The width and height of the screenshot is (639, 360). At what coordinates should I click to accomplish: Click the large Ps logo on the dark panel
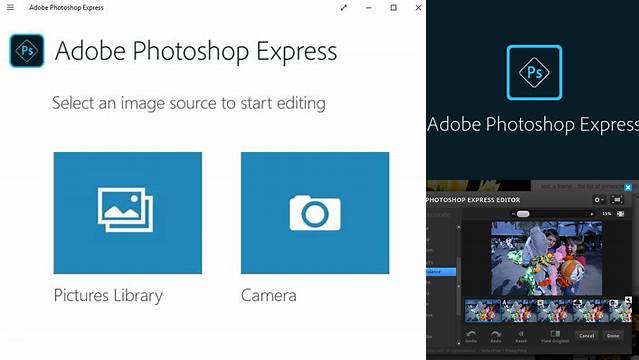click(x=534, y=73)
